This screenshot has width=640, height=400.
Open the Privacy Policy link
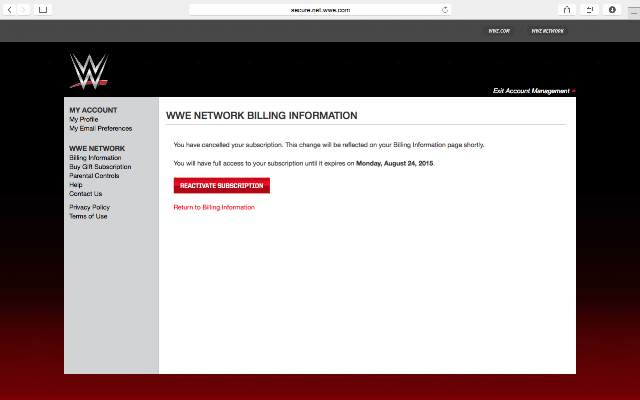pos(89,207)
